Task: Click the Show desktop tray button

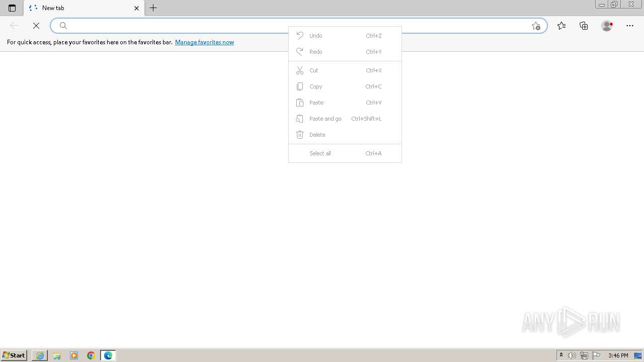Action: tap(638, 355)
